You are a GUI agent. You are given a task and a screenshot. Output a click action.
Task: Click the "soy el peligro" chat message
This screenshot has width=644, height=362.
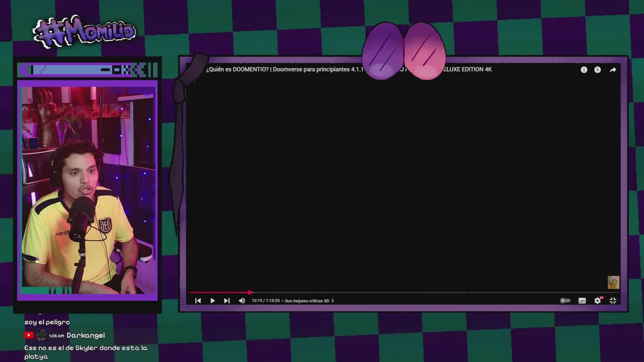(x=47, y=322)
